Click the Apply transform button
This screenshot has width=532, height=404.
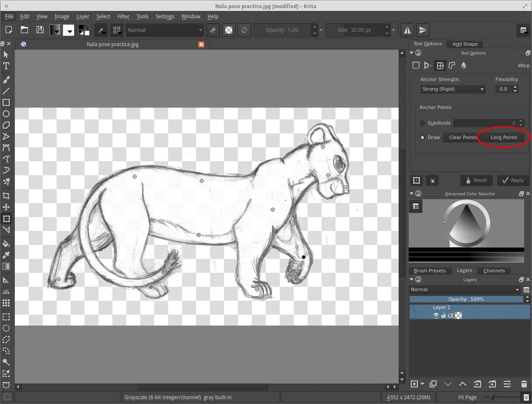[513, 180]
